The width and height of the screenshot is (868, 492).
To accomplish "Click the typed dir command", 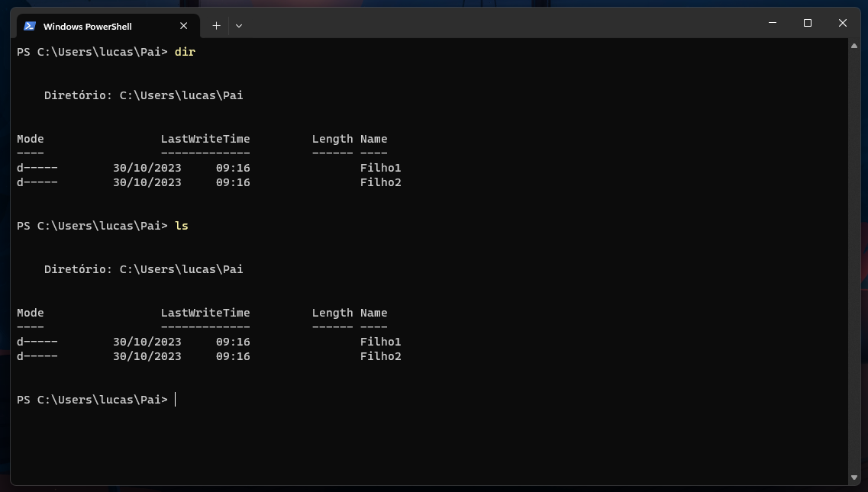I will coord(184,51).
